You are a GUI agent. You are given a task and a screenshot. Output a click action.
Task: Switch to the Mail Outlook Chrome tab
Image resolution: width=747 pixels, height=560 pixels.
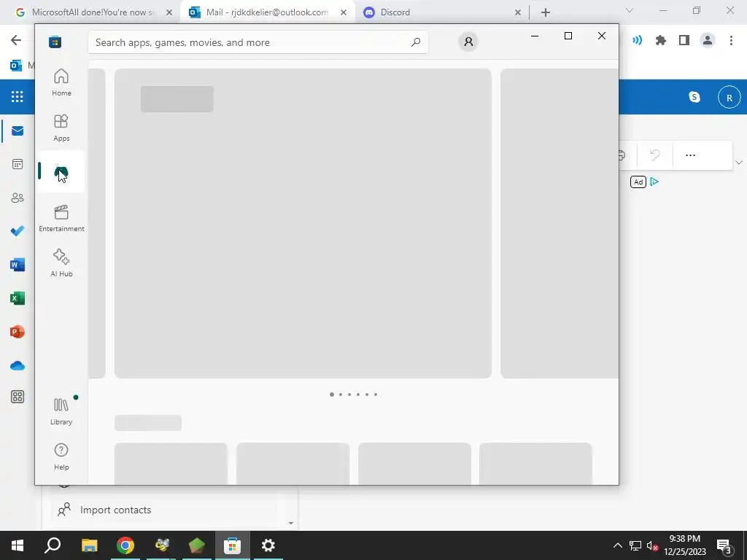[267, 12]
